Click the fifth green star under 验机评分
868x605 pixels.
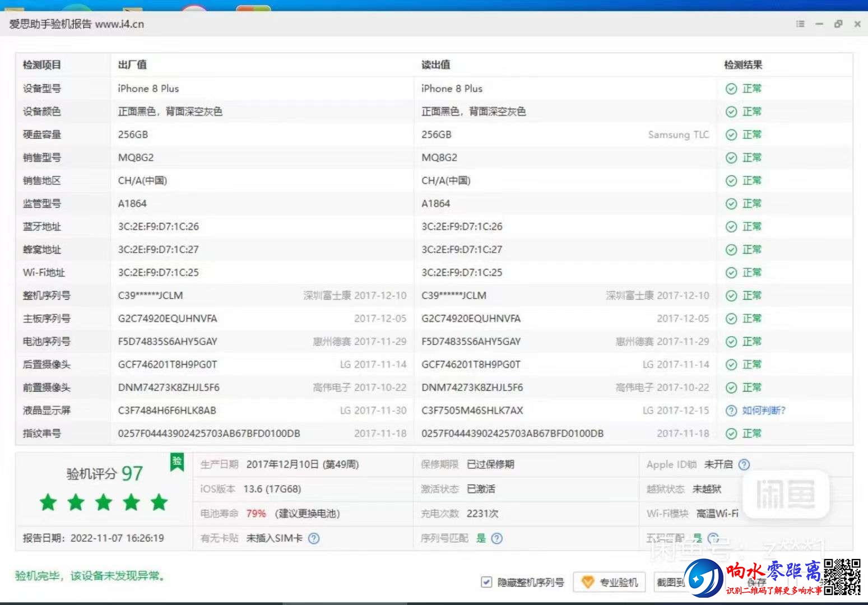[x=159, y=502]
